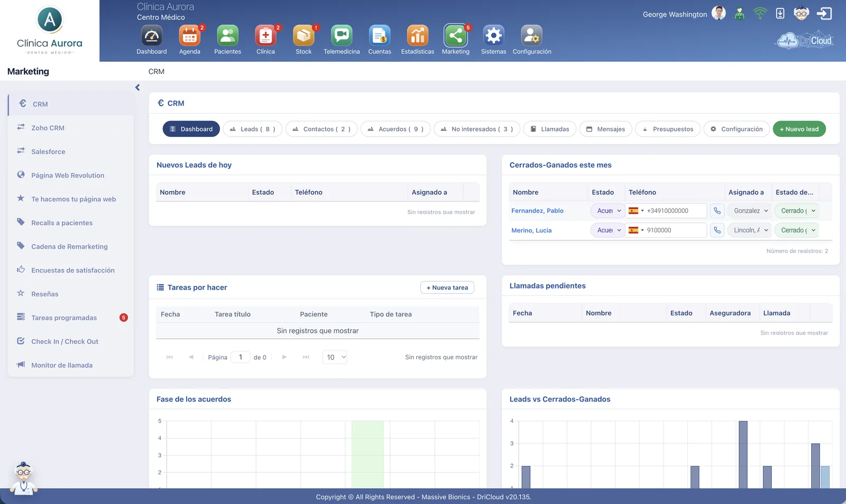Open Estado dropdown for Fernandez, Pablo
The width and height of the screenshot is (846, 504).
click(608, 211)
